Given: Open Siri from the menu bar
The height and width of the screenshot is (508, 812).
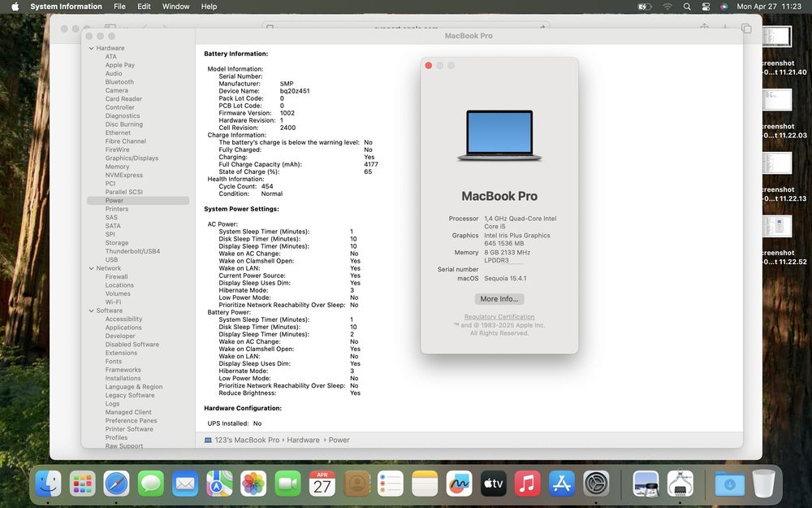Looking at the screenshot, I should tap(724, 7).
